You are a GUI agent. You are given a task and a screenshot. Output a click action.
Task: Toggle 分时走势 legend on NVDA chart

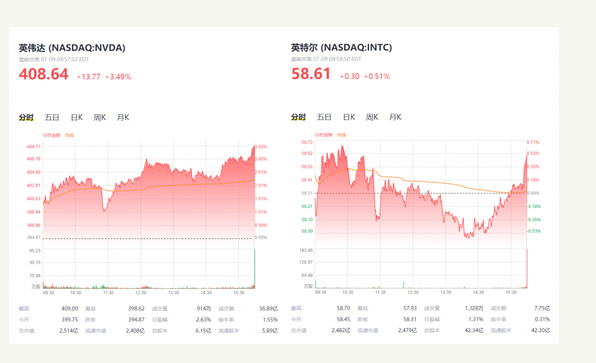[51, 135]
